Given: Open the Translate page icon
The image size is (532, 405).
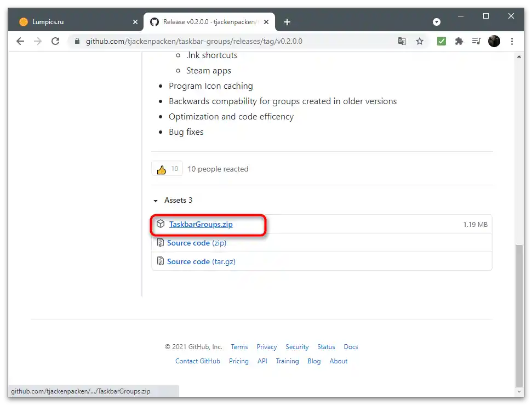Looking at the screenshot, I should pyautogui.click(x=402, y=42).
